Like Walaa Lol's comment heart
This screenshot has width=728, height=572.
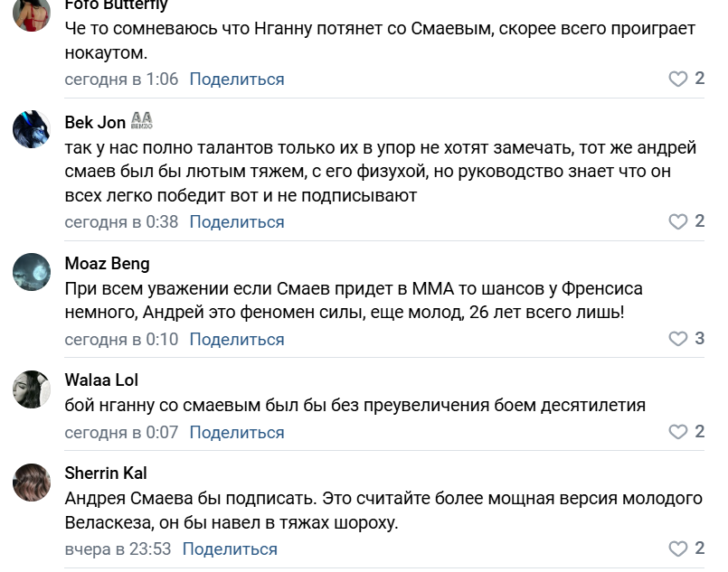click(678, 432)
